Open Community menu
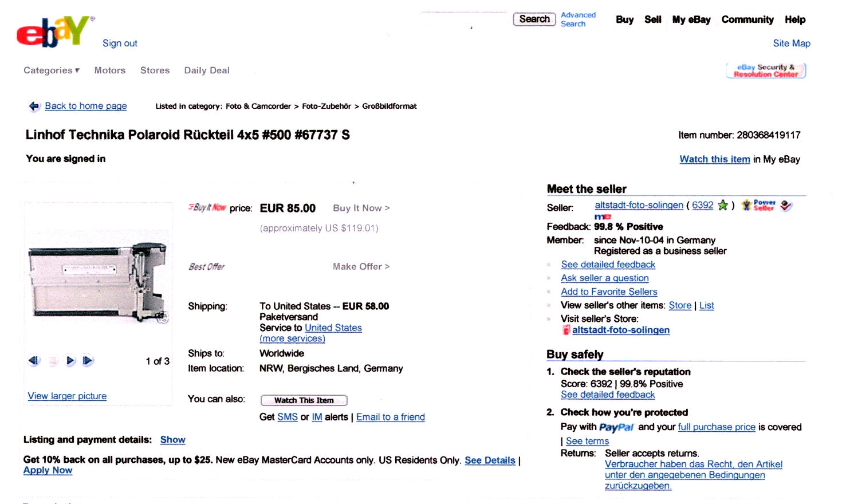Screen dimensions: 842x504 (x=747, y=19)
